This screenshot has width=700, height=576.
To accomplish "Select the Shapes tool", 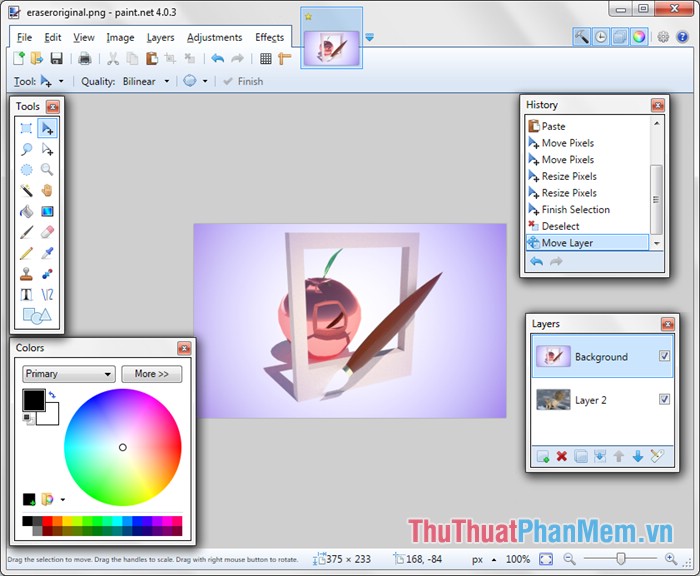I will tap(37, 316).
